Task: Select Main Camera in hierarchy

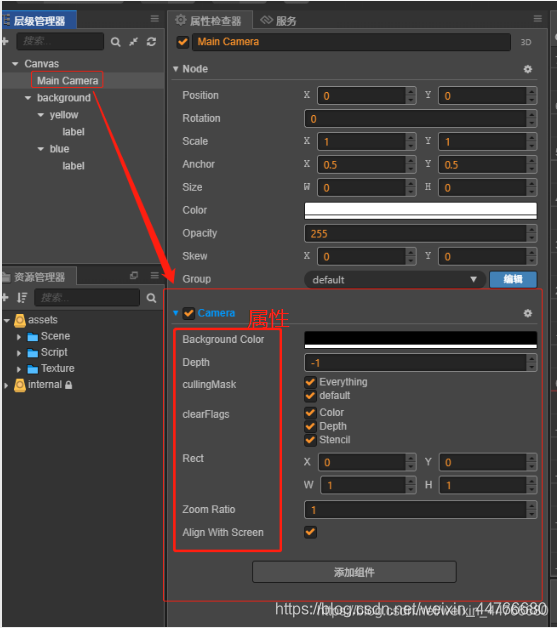Action: coord(67,81)
